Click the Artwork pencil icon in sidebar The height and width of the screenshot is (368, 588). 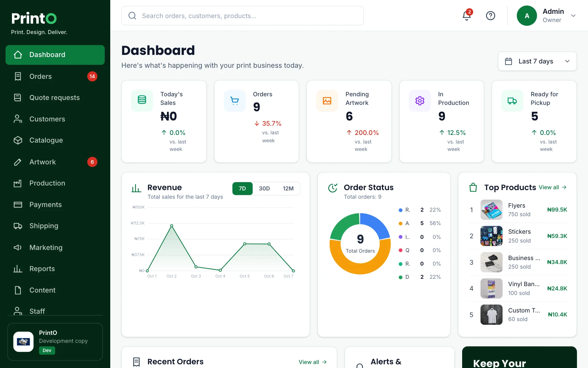[x=18, y=162]
